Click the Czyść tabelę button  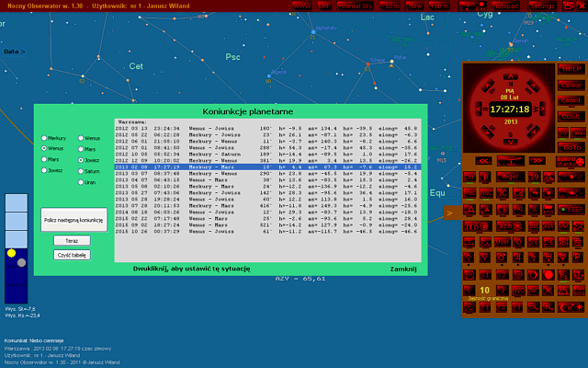click(72, 255)
